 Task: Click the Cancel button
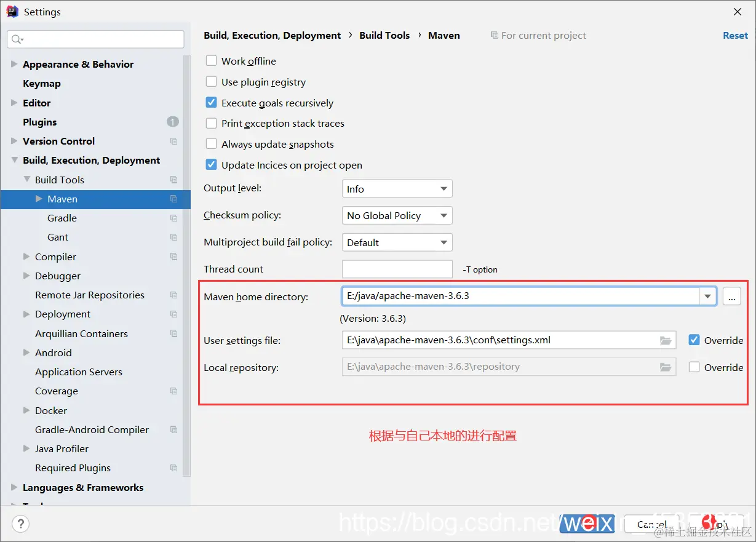[x=651, y=524]
